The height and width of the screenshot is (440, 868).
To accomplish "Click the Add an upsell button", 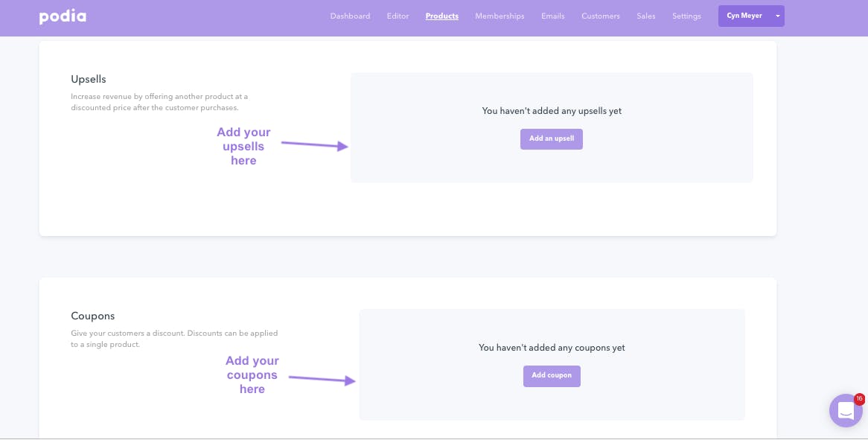I will click(552, 139).
